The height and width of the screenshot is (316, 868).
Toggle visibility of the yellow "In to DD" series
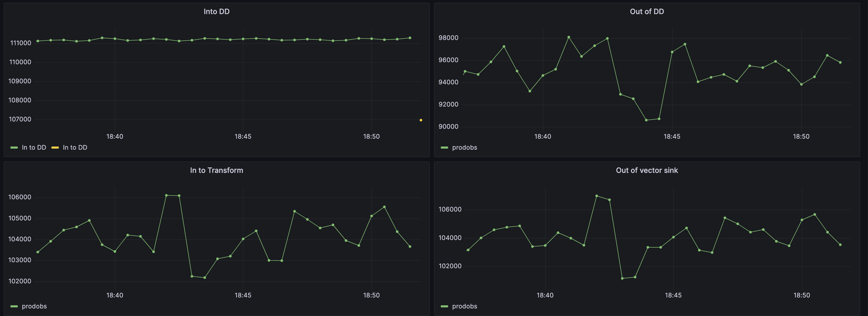tap(75, 147)
